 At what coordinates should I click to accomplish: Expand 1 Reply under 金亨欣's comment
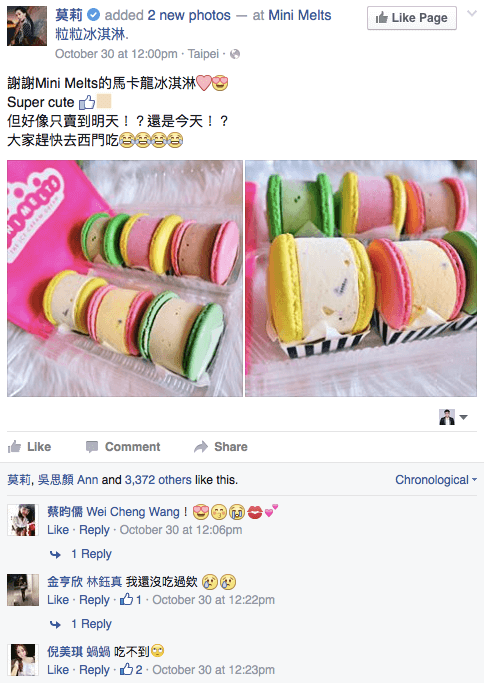(x=91, y=624)
